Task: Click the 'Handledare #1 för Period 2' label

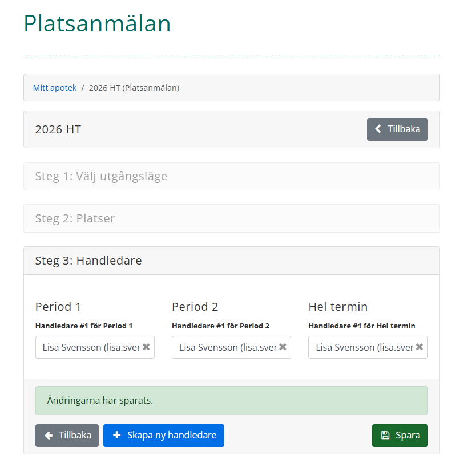Action: tap(220, 326)
